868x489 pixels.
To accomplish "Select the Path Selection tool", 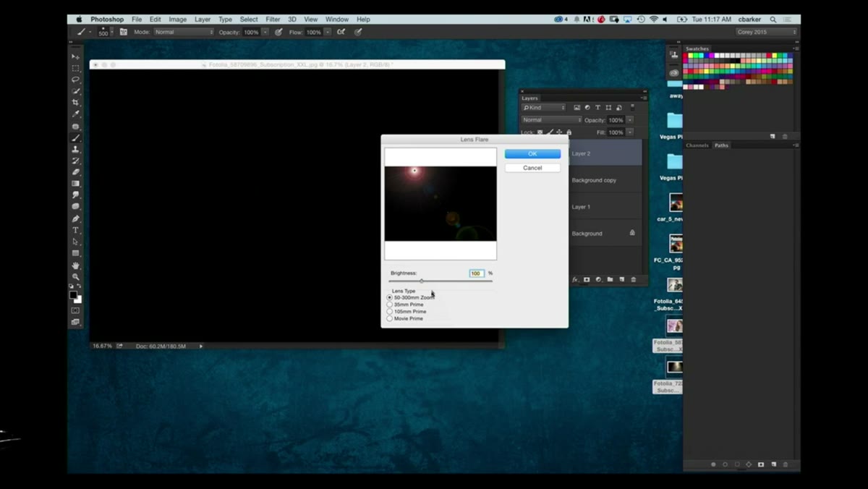I will click(75, 242).
